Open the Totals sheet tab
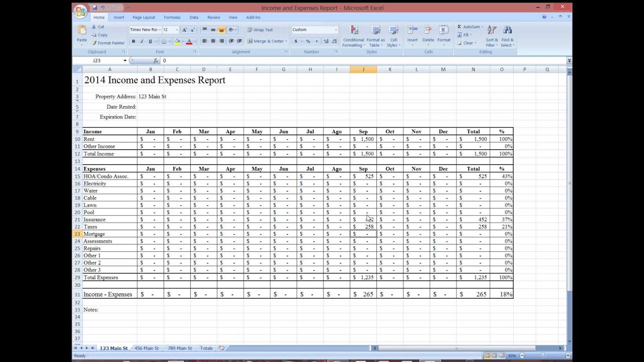Screen dimensions: 644x362 (x=206, y=348)
